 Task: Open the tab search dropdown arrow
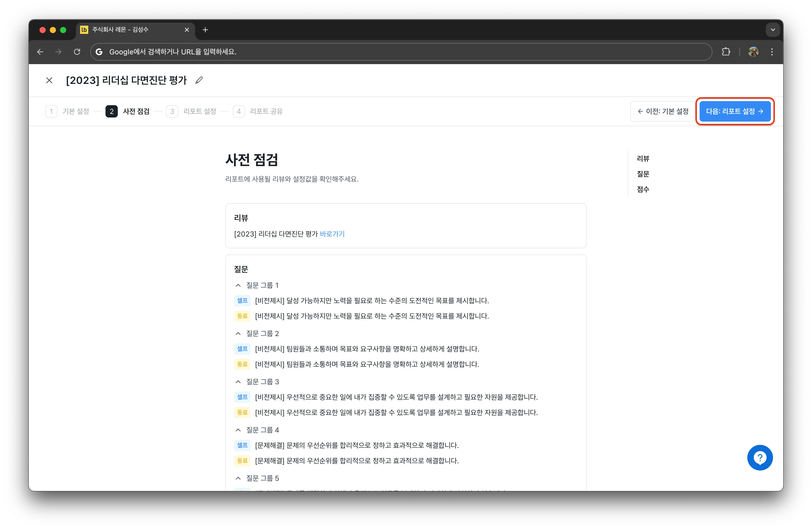(x=773, y=30)
